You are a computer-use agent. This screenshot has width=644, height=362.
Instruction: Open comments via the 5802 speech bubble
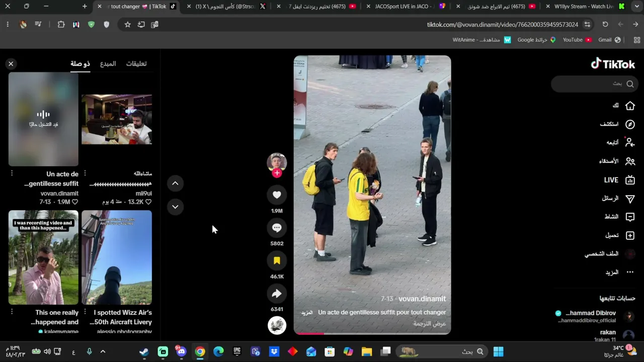(x=277, y=228)
